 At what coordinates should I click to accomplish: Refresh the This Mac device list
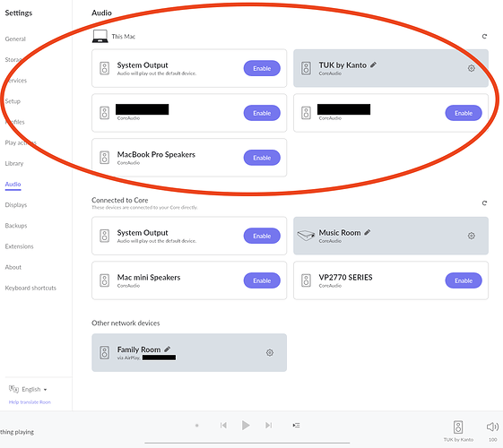click(x=484, y=37)
